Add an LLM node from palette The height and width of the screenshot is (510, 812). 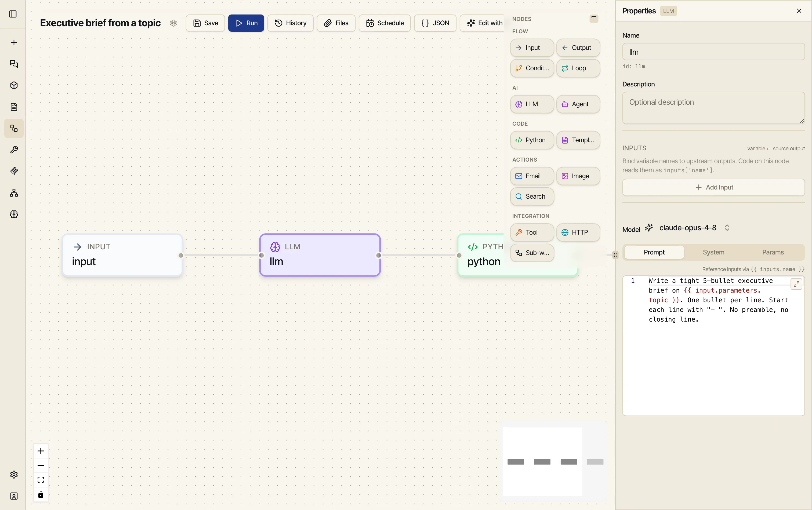[x=532, y=104]
